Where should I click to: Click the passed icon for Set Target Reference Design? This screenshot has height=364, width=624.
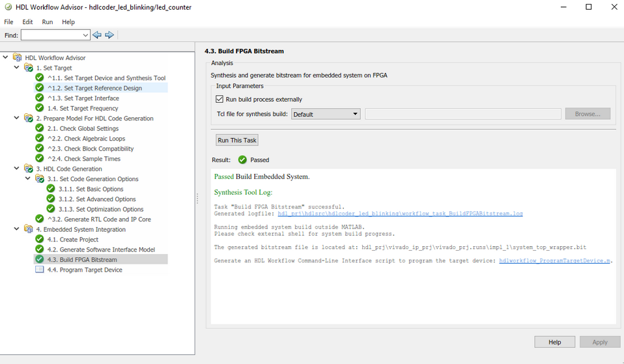(x=40, y=88)
